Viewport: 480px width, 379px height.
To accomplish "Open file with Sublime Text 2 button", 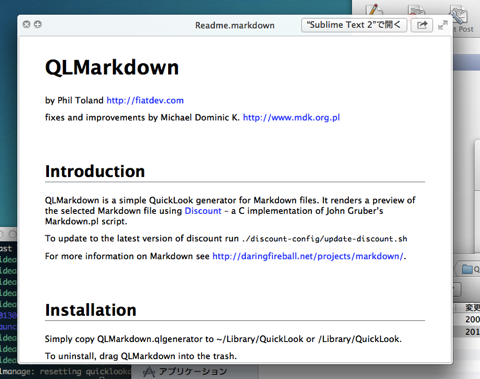I will coord(354,25).
